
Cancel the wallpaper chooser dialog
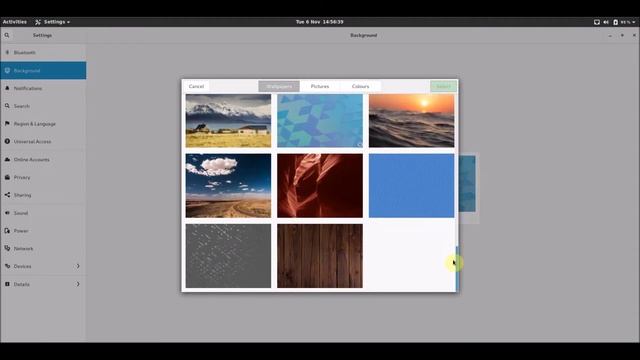[x=196, y=87]
